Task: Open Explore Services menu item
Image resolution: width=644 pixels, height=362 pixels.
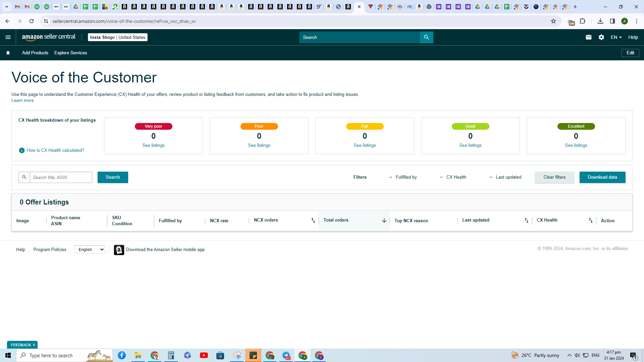Action: pyautogui.click(x=71, y=53)
